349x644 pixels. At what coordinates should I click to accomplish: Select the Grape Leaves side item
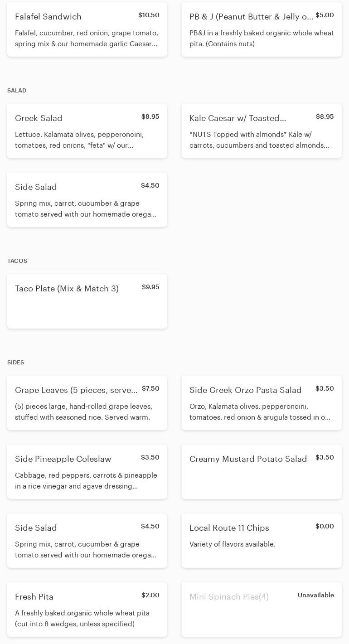(x=87, y=403)
